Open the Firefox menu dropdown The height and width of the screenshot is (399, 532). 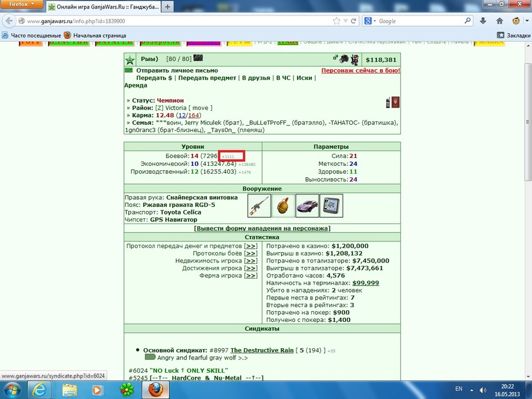click(22, 5)
